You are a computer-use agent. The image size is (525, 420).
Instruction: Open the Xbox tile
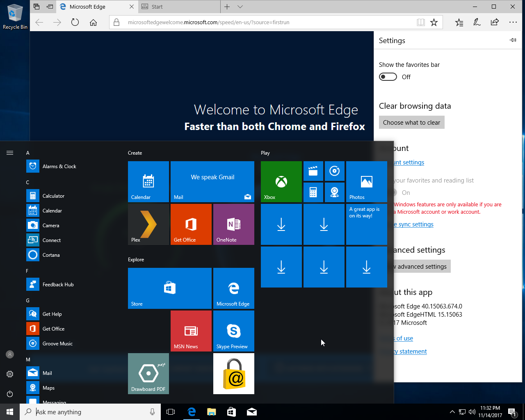[x=281, y=182]
